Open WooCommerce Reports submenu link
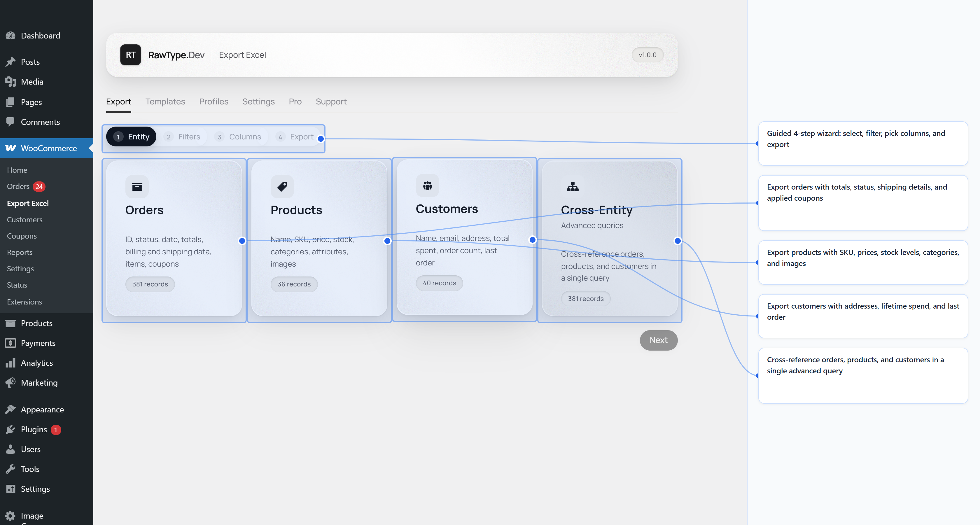 click(20, 252)
